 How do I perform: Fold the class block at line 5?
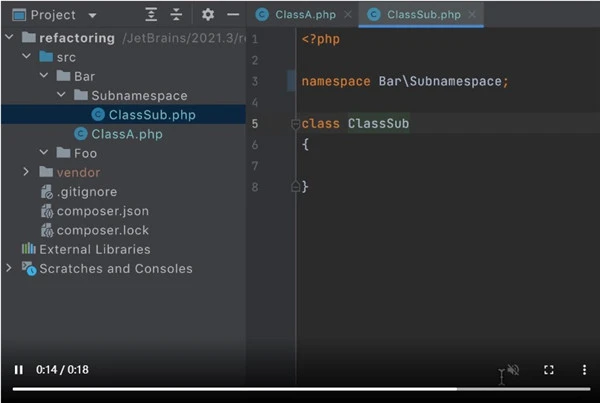coord(295,124)
